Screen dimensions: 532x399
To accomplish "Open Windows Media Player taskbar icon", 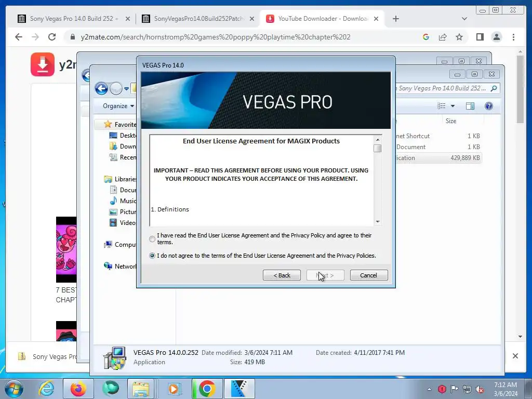I will coord(174,389).
